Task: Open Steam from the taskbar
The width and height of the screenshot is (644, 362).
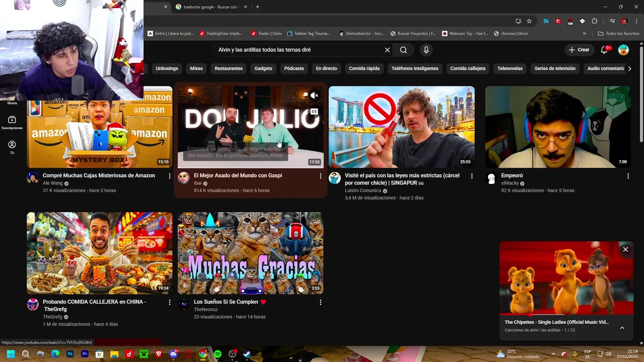Action: click(x=247, y=354)
